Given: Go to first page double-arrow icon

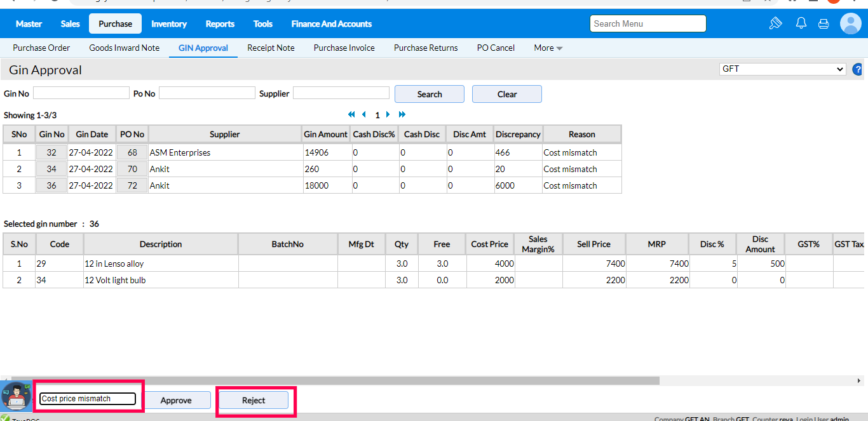Looking at the screenshot, I should pyautogui.click(x=351, y=115).
